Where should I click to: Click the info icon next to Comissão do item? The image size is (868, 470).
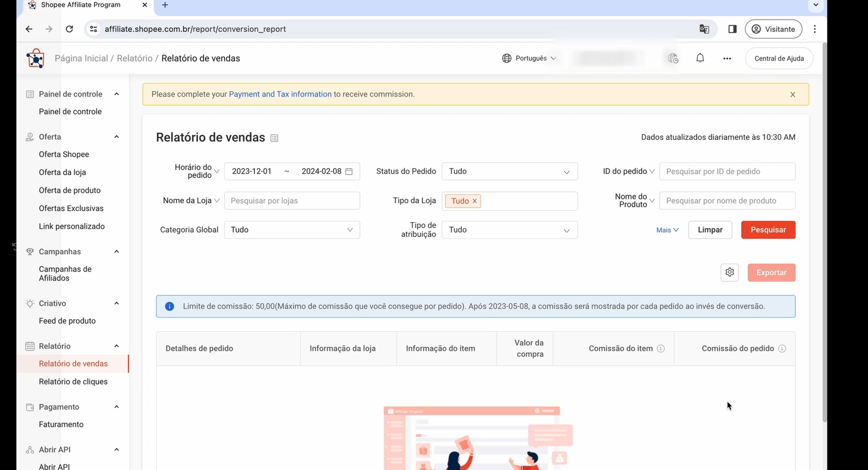pyautogui.click(x=661, y=349)
